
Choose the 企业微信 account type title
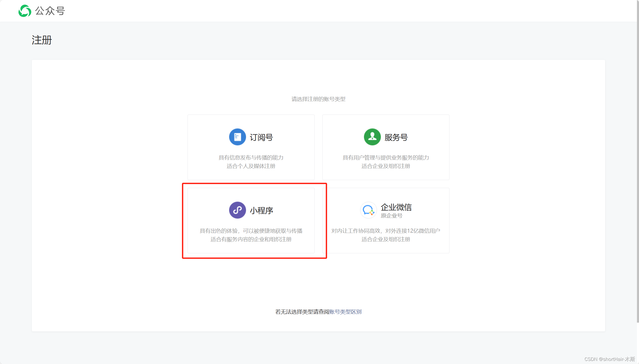pyautogui.click(x=396, y=207)
